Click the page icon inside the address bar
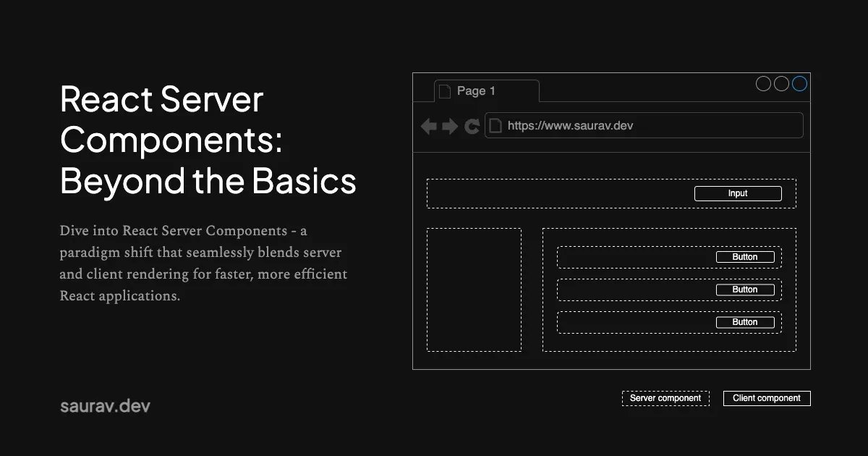The image size is (868, 456). 495,125
